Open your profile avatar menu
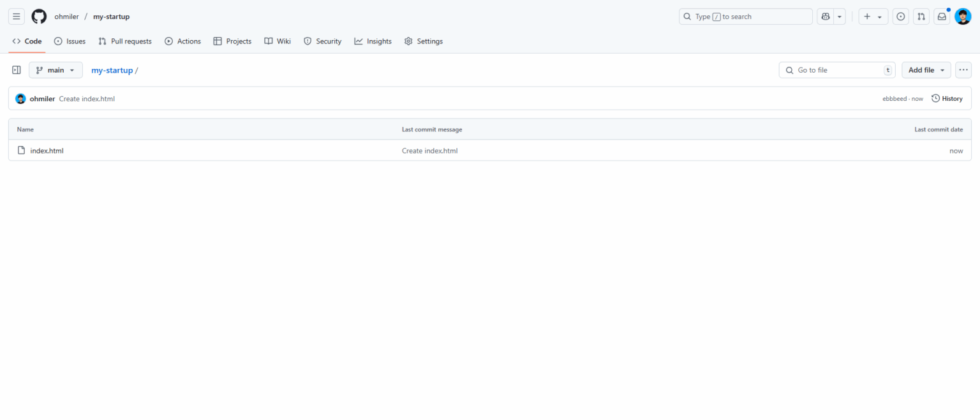Image resolution: width=980 pixels, height=420 pixels. [x=962, y=16]
